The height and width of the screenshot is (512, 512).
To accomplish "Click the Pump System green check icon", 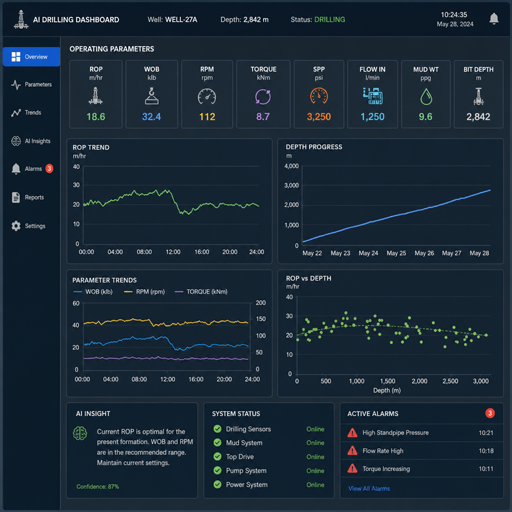I will pyautogui.click(x=217, y=471).
